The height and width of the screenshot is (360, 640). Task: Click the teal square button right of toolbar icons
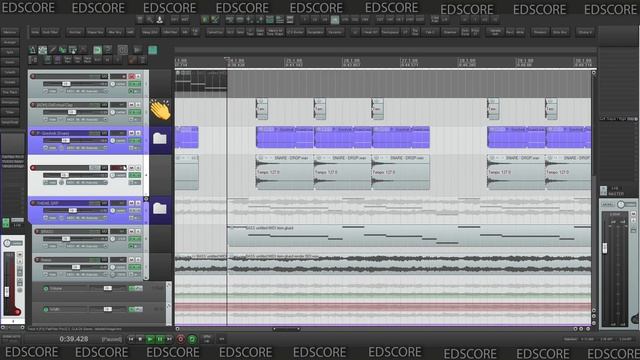click(x=153, y=50)
